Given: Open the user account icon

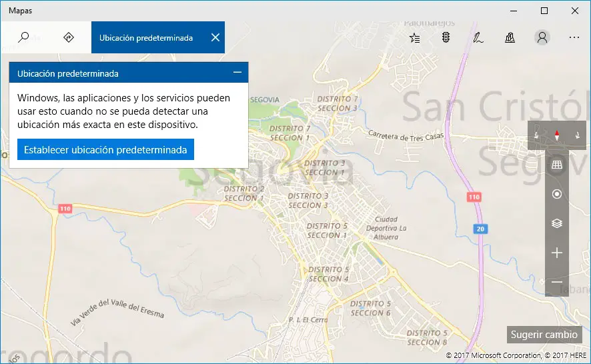Looking at the screenshot, I should (542, 37).
